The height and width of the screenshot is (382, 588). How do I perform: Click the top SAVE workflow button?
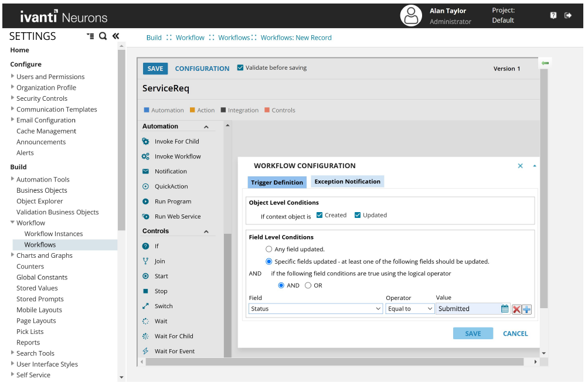(155, 69)
